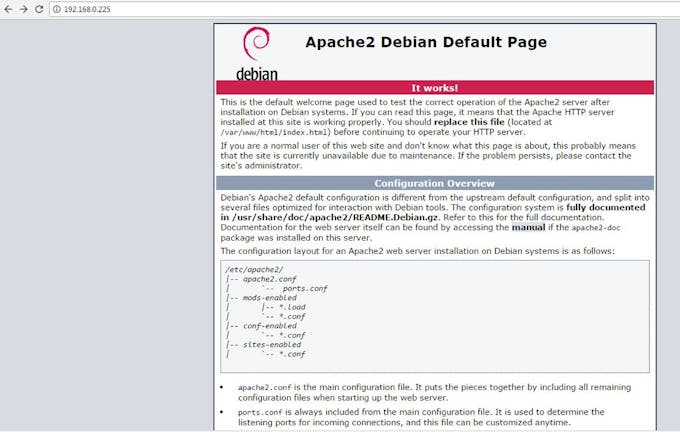The image size is (680, 432).
Task: Select '/usr/share/doc/apache2/README.Debian.gz' path text
Action: pos(335,217)
